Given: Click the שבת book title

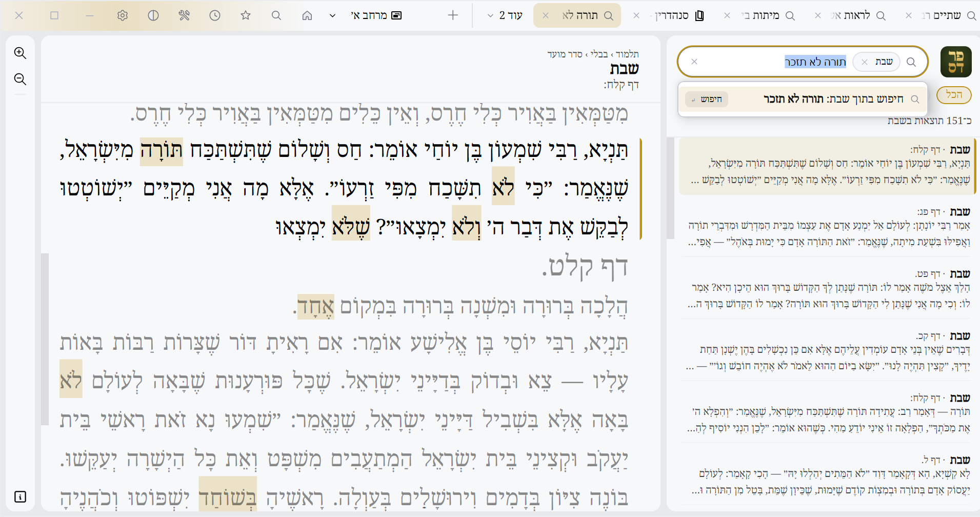Looking at the screenshot, I should pyautogui.click(x=624, y=68).
